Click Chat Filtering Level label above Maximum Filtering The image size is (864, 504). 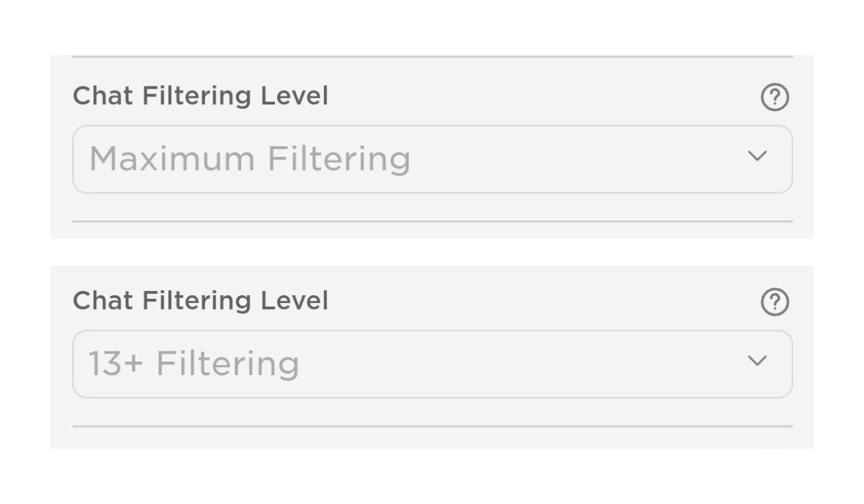[200, 96]
